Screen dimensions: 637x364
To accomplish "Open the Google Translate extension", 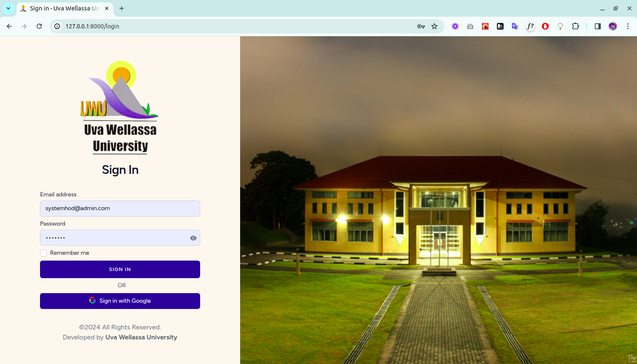I will pyautogui.click(x=515, y=26).
